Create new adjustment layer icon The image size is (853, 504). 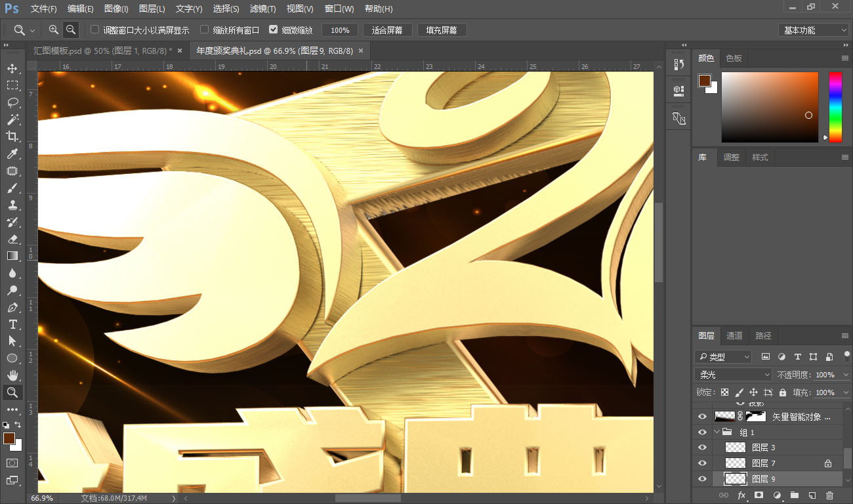777,495
